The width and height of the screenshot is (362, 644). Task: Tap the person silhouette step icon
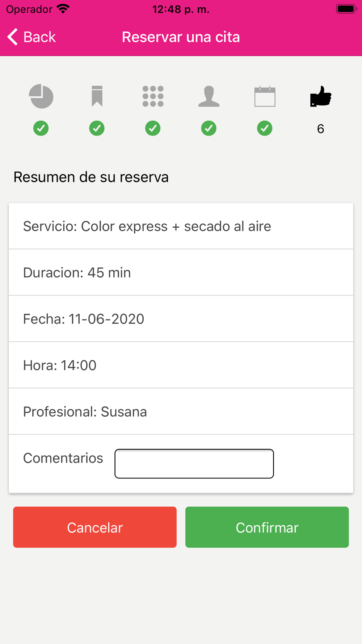(209, 96)
